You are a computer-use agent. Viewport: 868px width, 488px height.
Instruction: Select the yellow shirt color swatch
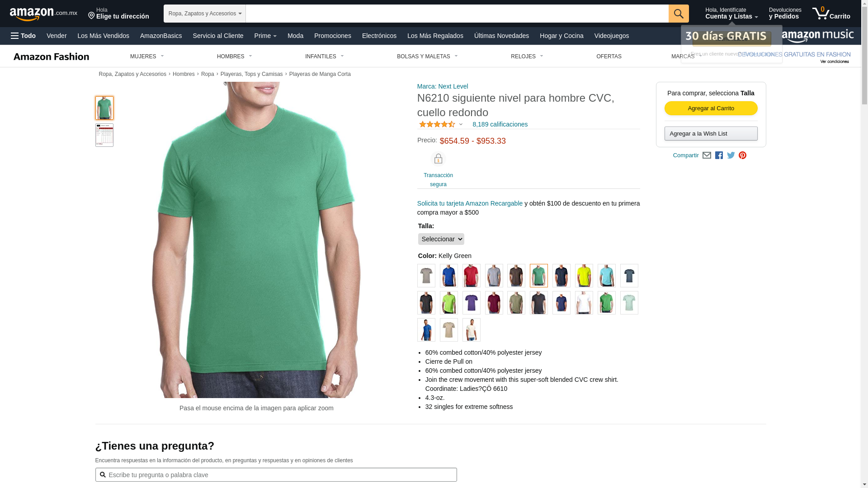tap(584, 276)
